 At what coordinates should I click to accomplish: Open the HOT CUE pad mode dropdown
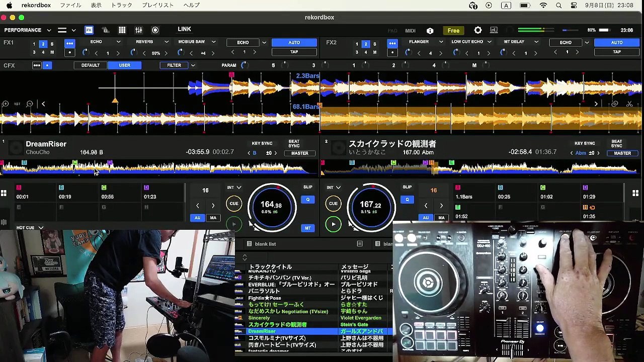pyautogui.click(x=30, y=228)
